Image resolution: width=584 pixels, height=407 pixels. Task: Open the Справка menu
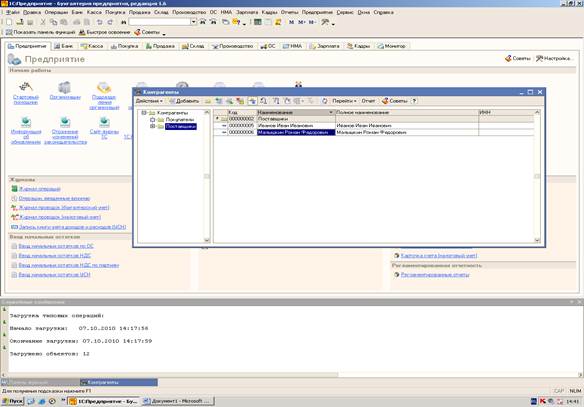[x=383, y=12]
